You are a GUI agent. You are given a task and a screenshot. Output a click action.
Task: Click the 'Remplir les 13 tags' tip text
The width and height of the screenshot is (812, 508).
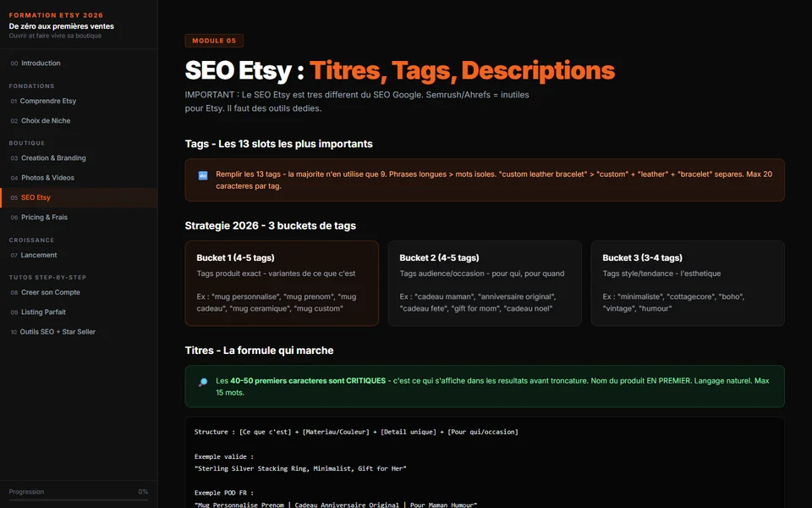click(x=494, y=179)
